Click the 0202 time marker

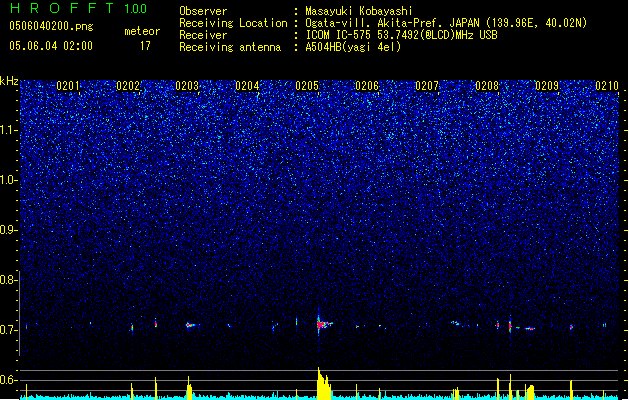coord(128,86)
